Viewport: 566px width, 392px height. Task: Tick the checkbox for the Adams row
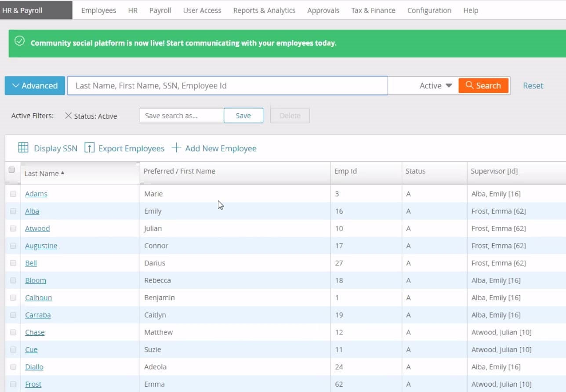(x=13, y=194)
